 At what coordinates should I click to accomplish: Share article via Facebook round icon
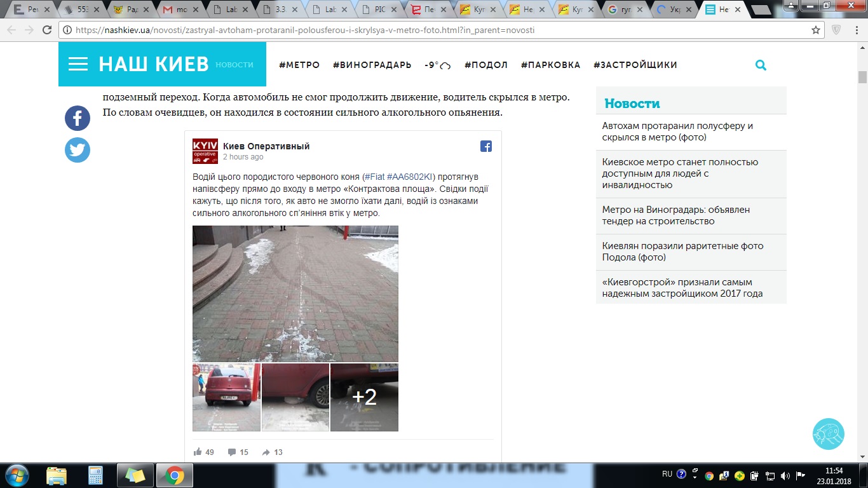(78, 118)
